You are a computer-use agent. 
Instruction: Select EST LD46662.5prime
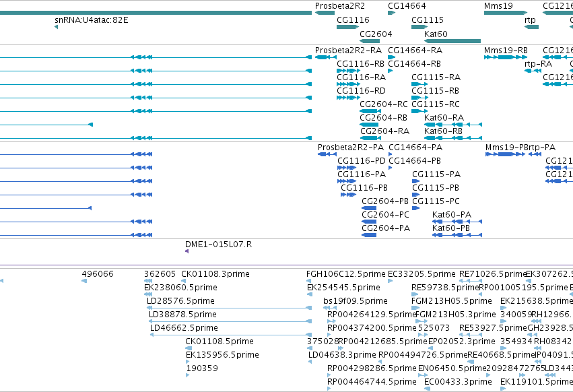click(184, 328)
